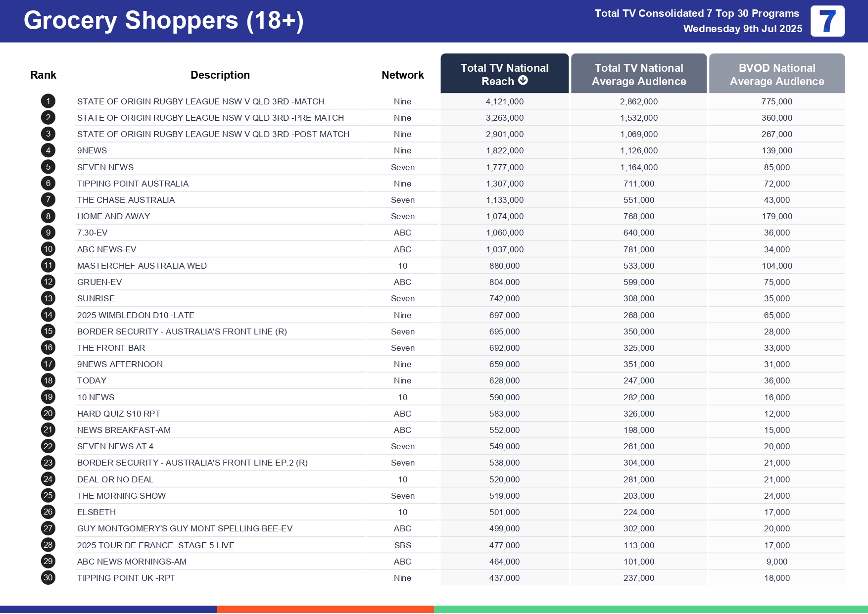The width and height of the screenshot is (868, 614).
Task: Click the Rank column header
Action: point(43,75)
